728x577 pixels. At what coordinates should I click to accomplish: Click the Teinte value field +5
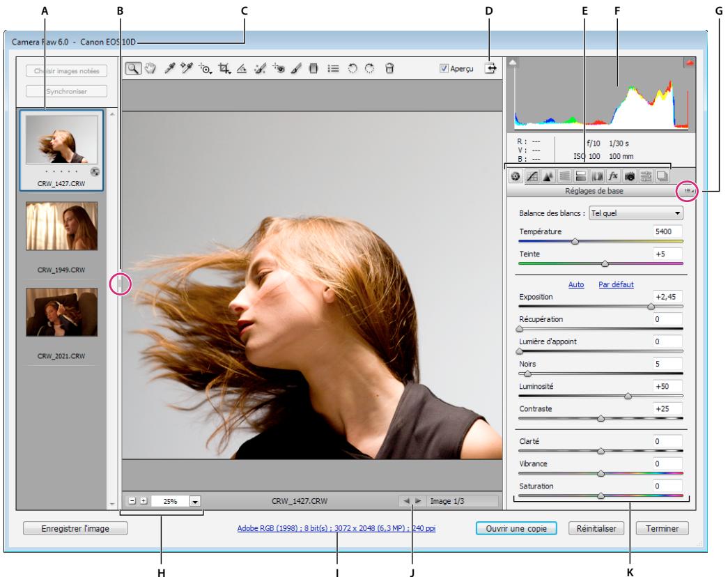tap(667, 254)
